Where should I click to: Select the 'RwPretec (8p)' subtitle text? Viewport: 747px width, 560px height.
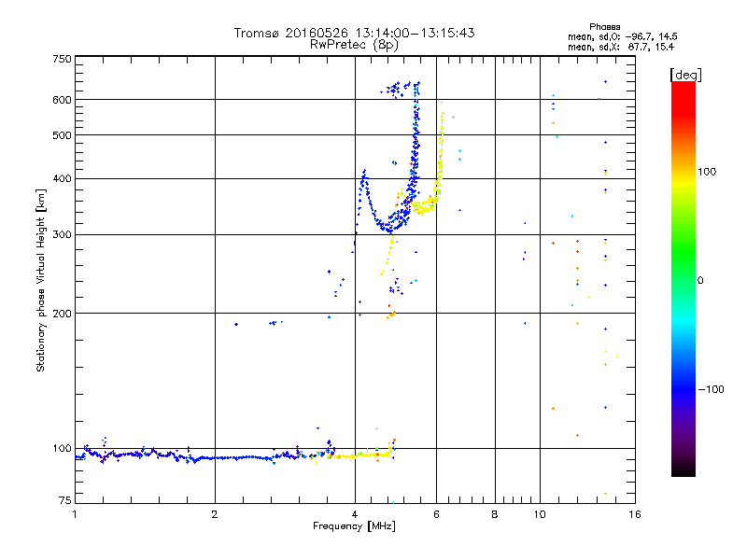coord(354,45)
